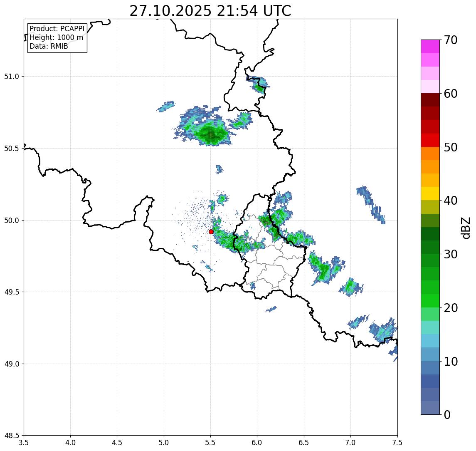
Task: Click the x-axis longitude label 6.0
Action: [257, 443]
